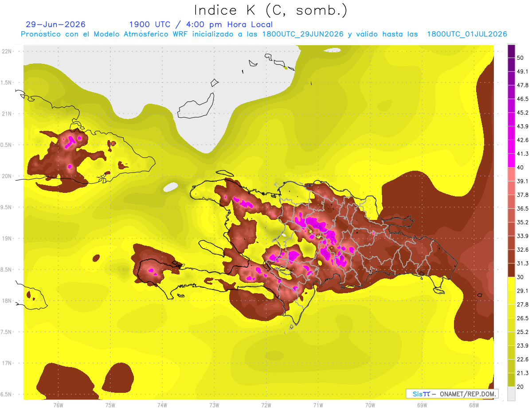The image size is (532, 411).
Task: Click the "20N" latitude label
Action: [x=7, y=176]
